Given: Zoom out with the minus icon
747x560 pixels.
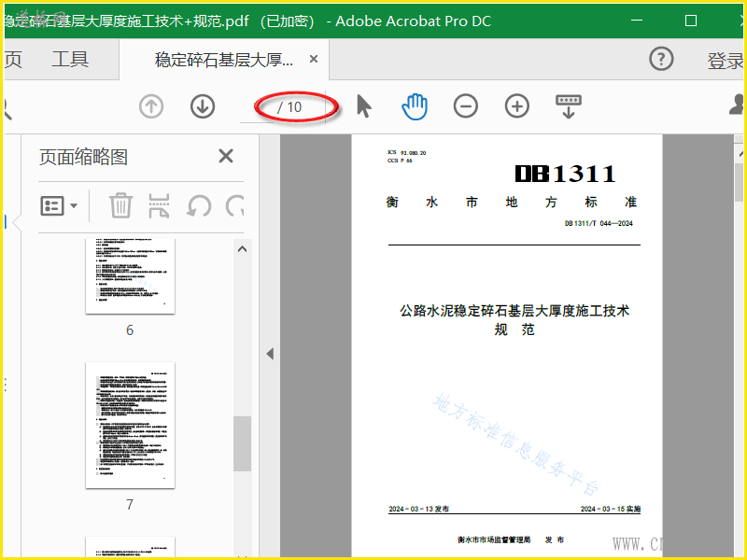Looking at the screenshot, I should [465, 106].
